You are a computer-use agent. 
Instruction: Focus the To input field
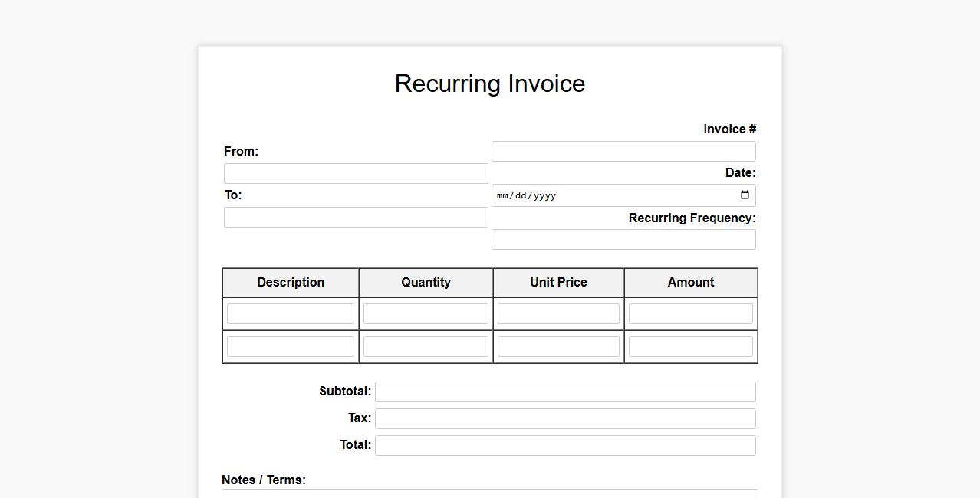click(356, 217)
